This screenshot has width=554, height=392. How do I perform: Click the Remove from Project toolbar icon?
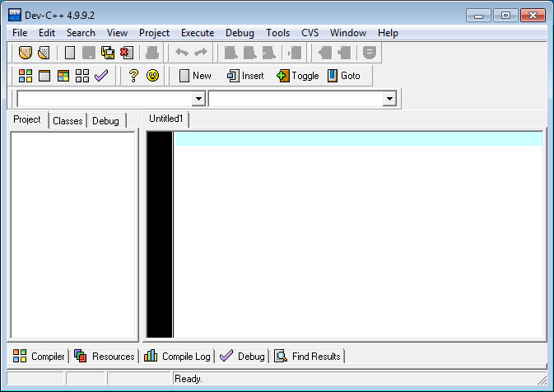point(344,53)
